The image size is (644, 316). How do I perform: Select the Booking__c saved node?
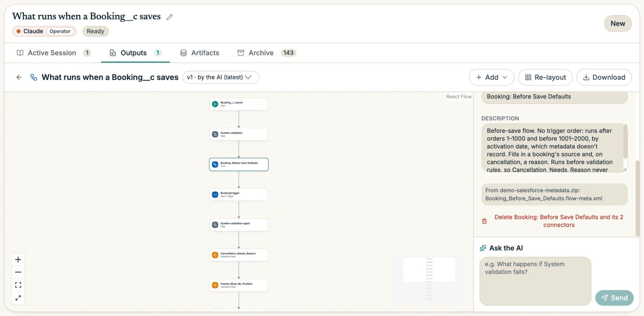point(238,104)
